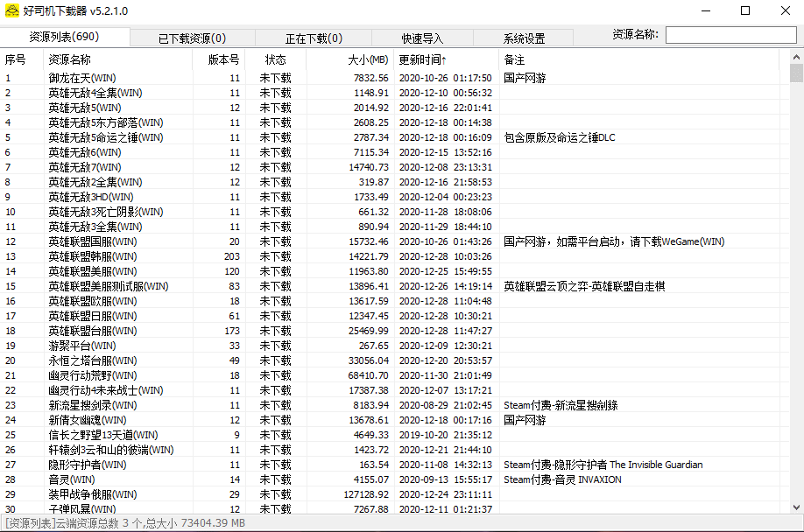
Task: Click the 版本号 column header
Action: pyautogui.click(x=223, y=59)
